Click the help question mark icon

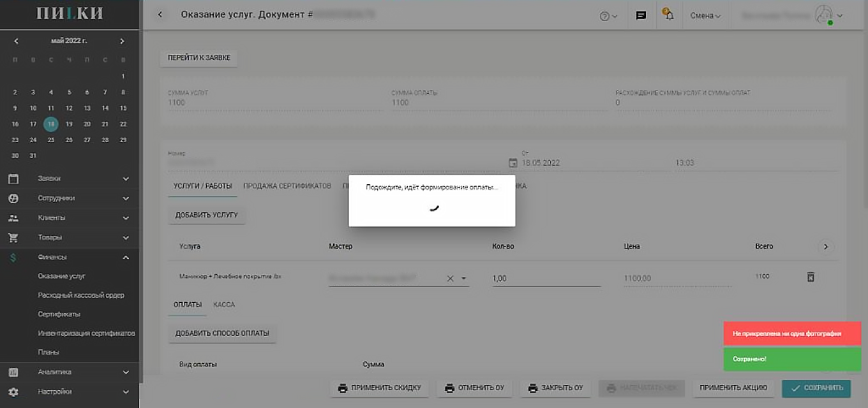tap(608, 16)
